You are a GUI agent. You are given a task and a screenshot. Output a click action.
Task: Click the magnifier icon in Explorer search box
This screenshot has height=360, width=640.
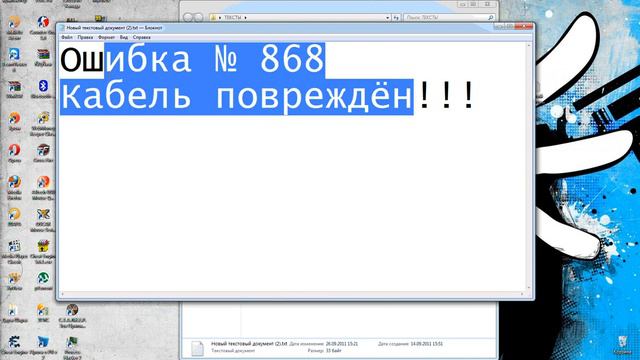click(491, 18)
